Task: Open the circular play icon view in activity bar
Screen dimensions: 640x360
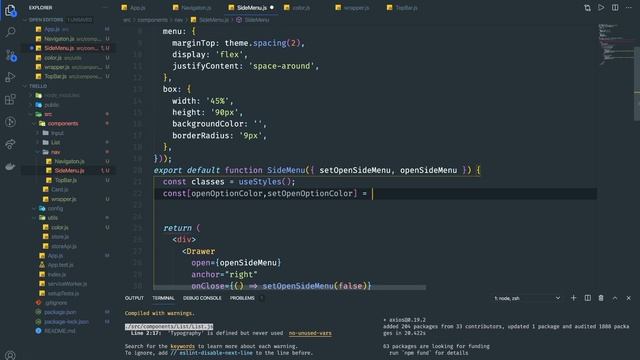Action: (x=10, y=122)
